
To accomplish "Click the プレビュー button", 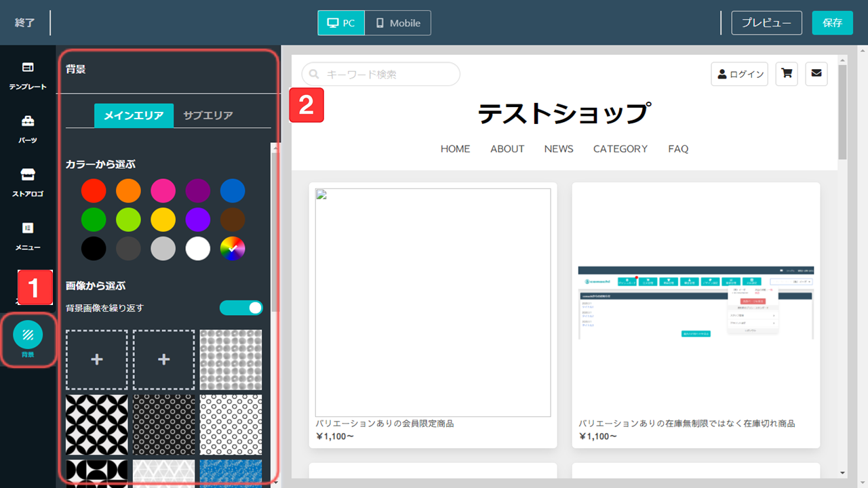I will [x=766, y=23].
